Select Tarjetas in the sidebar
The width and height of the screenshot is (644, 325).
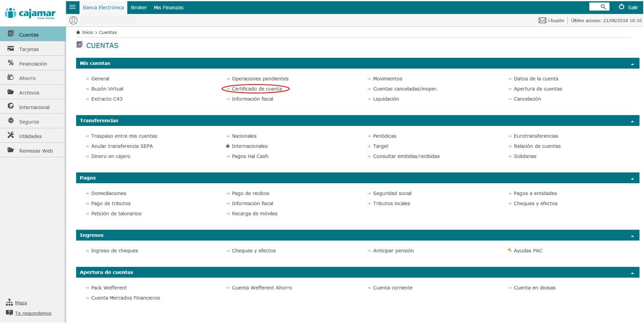pos(33,49)
